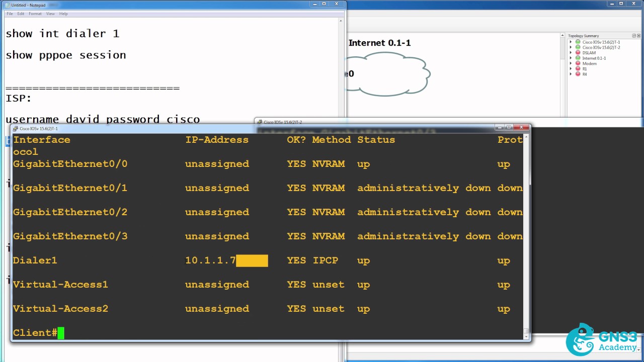Click GigabitEthernet0/3 in terminal output

pyautogui.click(x=70, y=236)
